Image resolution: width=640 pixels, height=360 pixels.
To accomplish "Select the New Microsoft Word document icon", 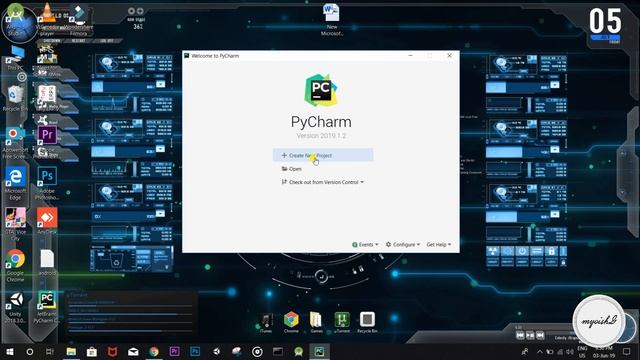I will point(331,20).
